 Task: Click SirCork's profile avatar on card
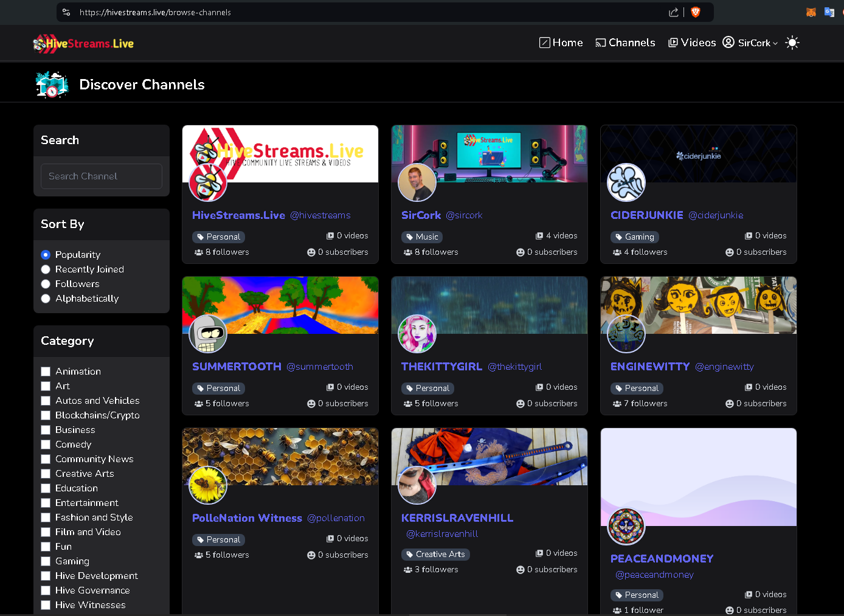417,182
